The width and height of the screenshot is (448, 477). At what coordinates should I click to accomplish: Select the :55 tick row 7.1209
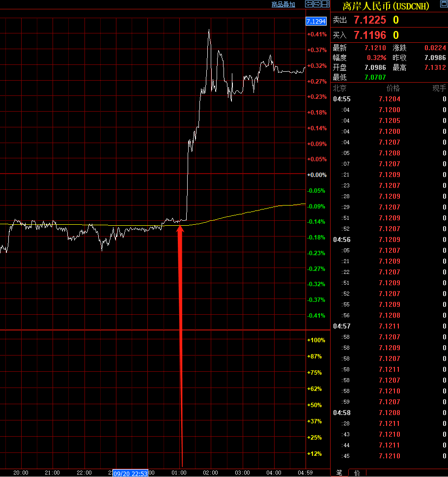[390, 304]
